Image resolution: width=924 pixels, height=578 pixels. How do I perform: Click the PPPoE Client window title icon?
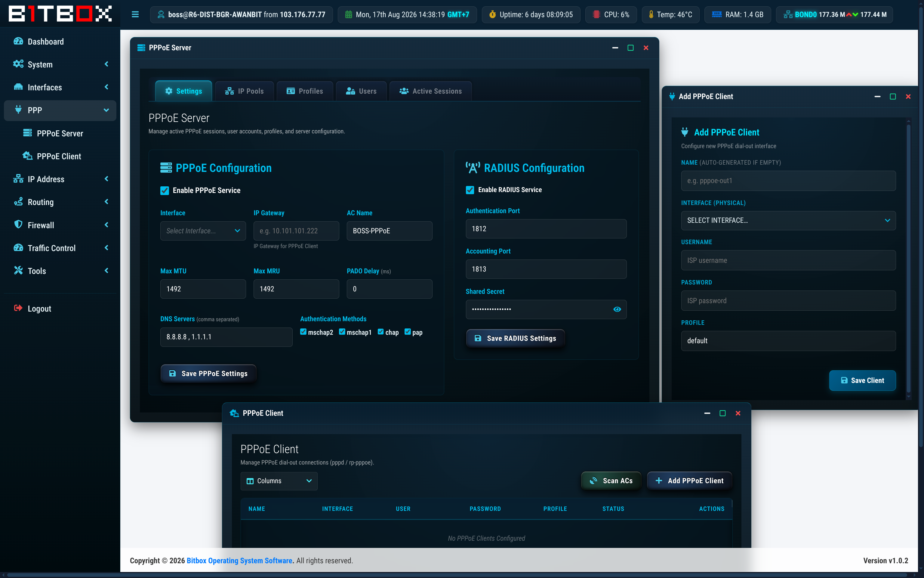tap(234, 413)
